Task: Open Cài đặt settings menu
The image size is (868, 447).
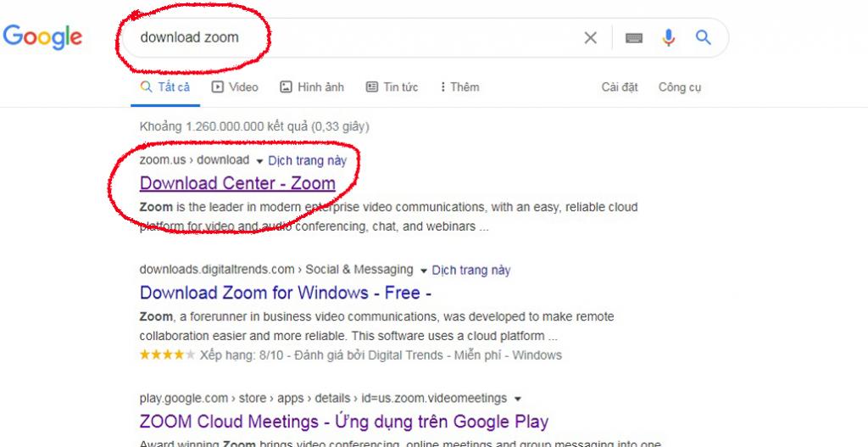Action: 620,87
